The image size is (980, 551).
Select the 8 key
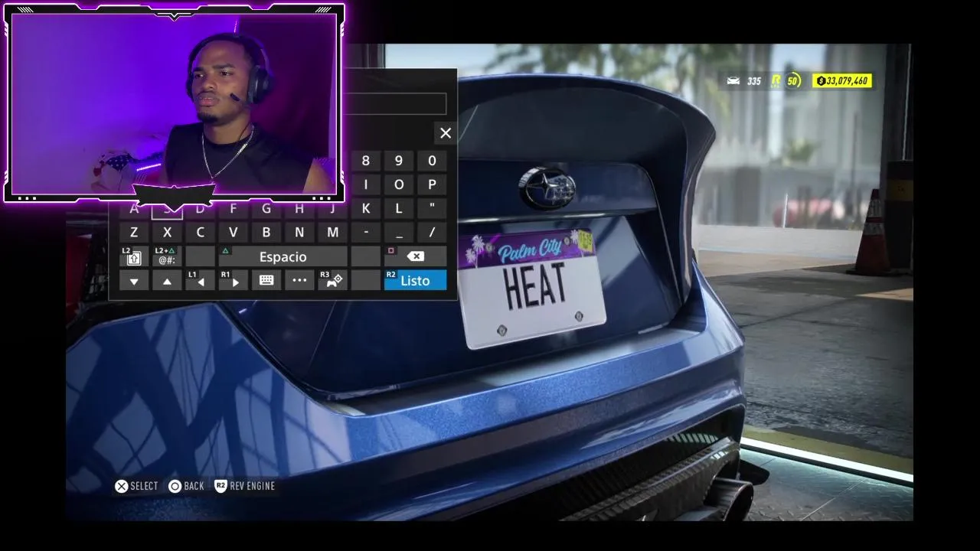[x=365, y=161]
